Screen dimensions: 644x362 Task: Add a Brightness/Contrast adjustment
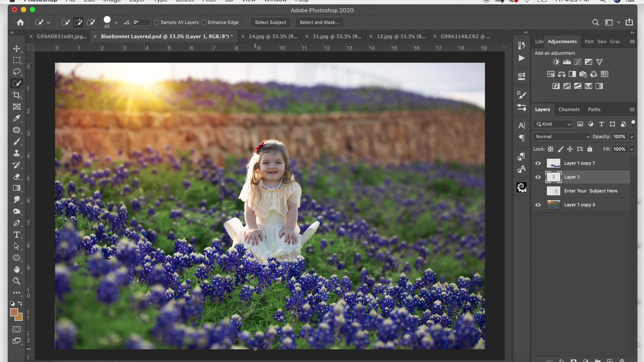pyautogui.click(x=556, y=62)
